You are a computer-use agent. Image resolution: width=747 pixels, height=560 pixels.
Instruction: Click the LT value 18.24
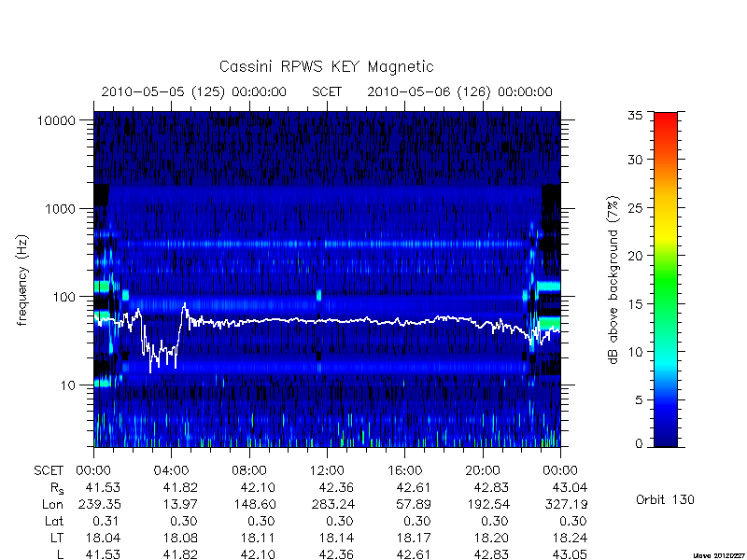pos(570,539)
